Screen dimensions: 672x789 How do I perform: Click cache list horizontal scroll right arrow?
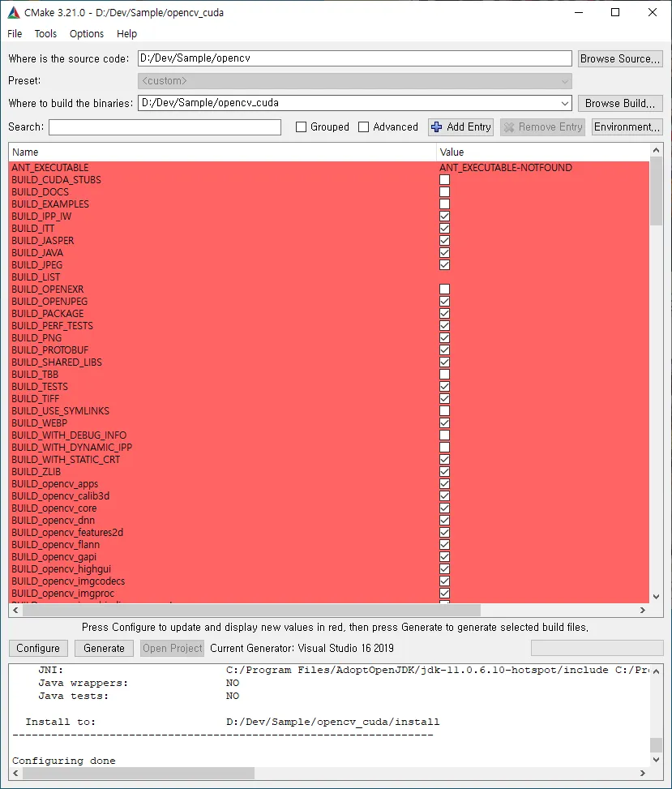click(x=642, y=611)
